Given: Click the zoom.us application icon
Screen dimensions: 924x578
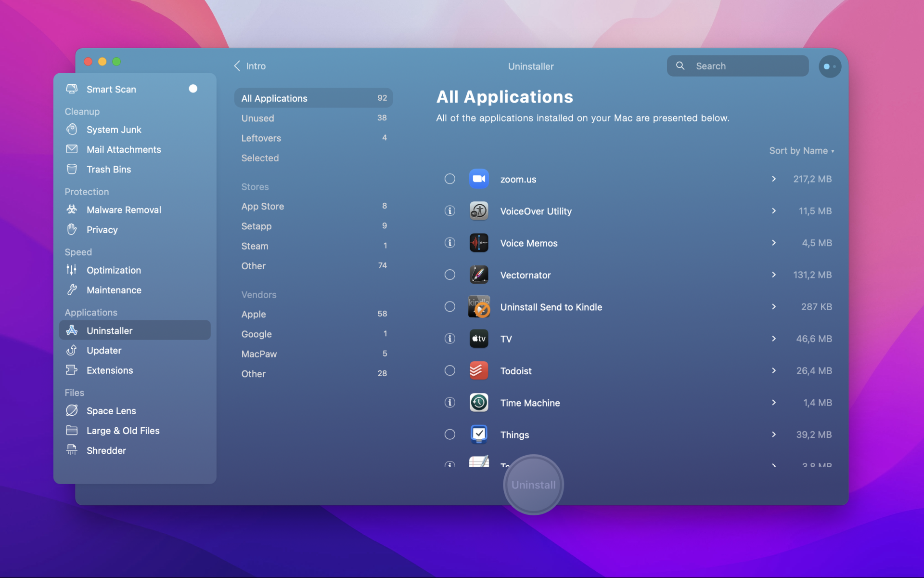Looking at the screenshot, I should click(478, 178).
